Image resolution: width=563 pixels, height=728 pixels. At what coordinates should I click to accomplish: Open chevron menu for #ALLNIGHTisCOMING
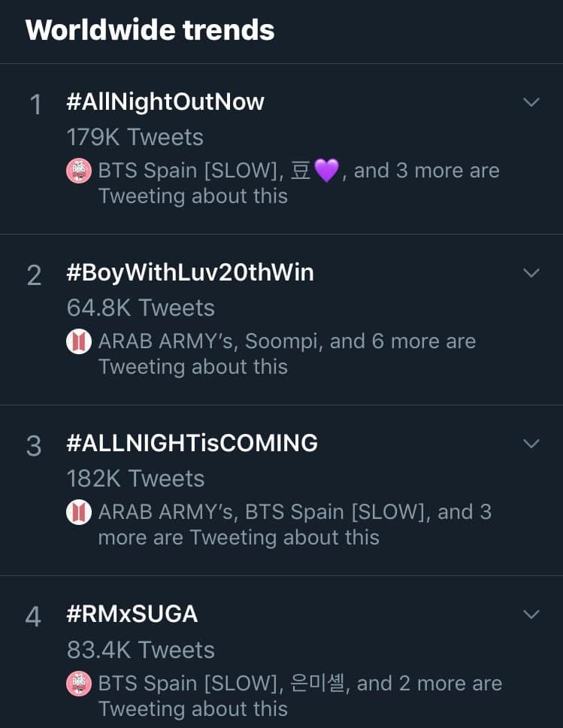(531, 444)
